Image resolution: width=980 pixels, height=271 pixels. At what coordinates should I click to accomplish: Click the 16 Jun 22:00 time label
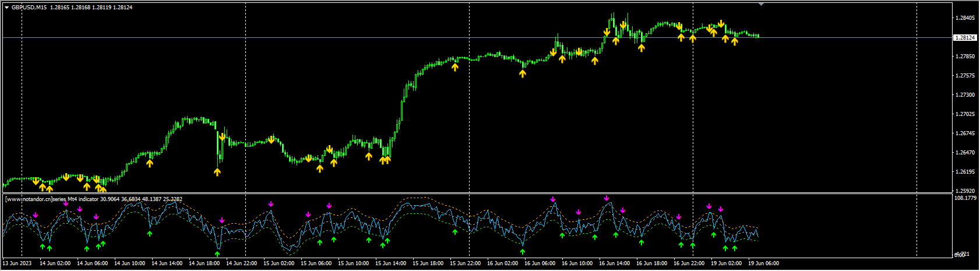click(689, 263)
